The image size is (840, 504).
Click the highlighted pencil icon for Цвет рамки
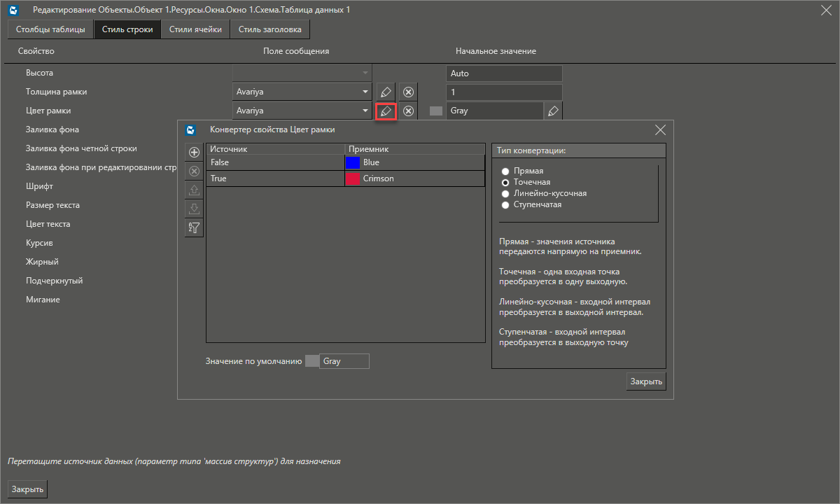point(386,110)
